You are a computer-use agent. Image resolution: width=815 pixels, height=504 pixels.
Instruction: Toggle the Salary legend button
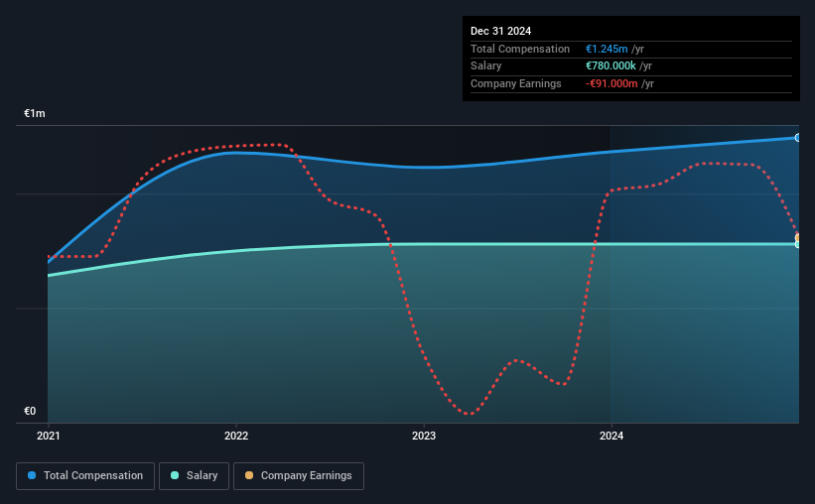tap(194, 476)
